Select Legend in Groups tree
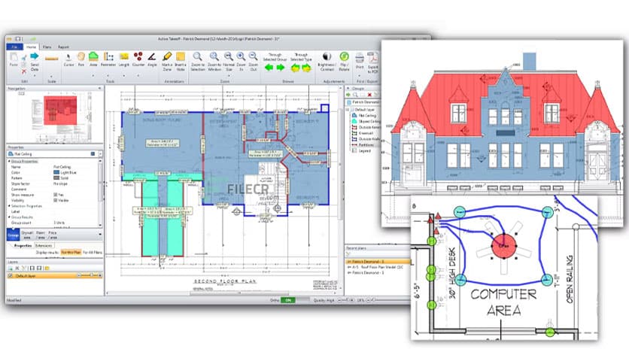The height and width of the screenshot is (364, 629). (364, 150)
